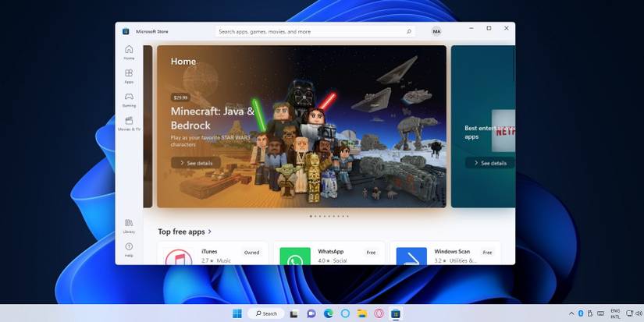Open the Gaming section in sidebar
This screenshot has height=322, width=644.
pyautogui.click(x=129, y=100)
